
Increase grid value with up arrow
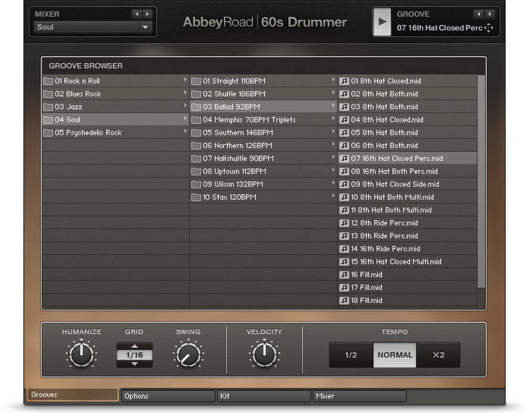tap(135, 346)
